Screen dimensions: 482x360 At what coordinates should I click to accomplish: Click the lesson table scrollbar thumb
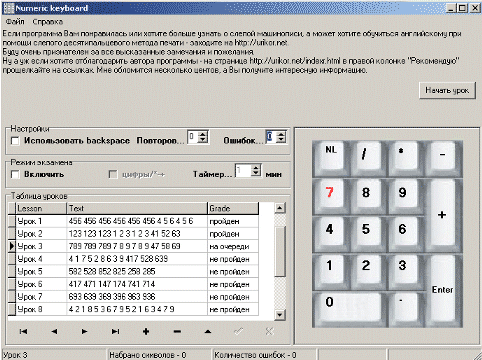(x=280, y=252)
